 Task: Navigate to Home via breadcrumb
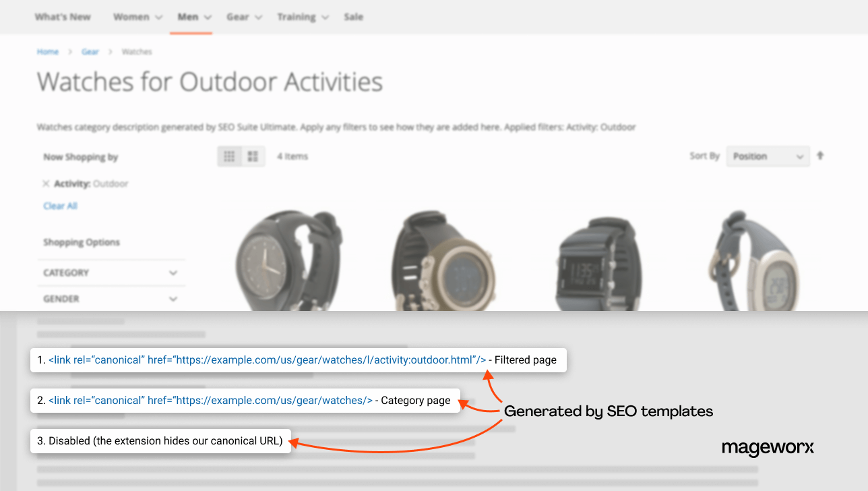pyautogui.click(x=48, y=51)
